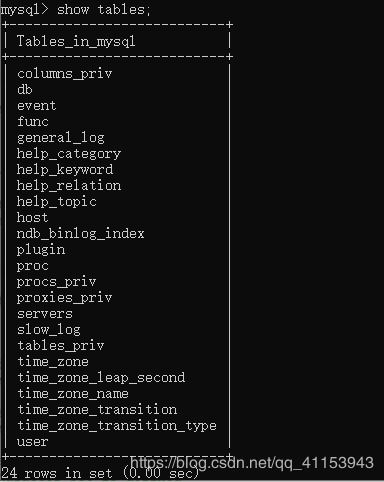Click the servers table entry

(45, 314)
